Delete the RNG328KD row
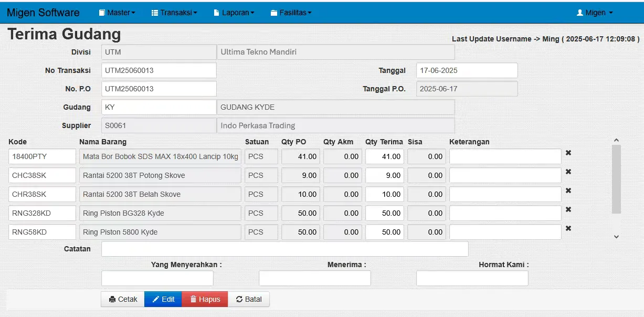 pos(568,209)
